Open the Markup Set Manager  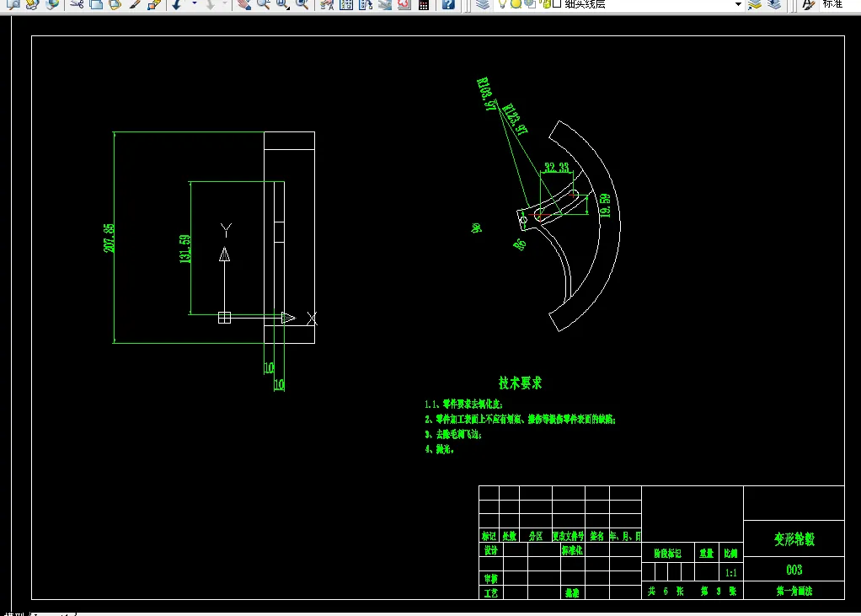tap(404, 4)
